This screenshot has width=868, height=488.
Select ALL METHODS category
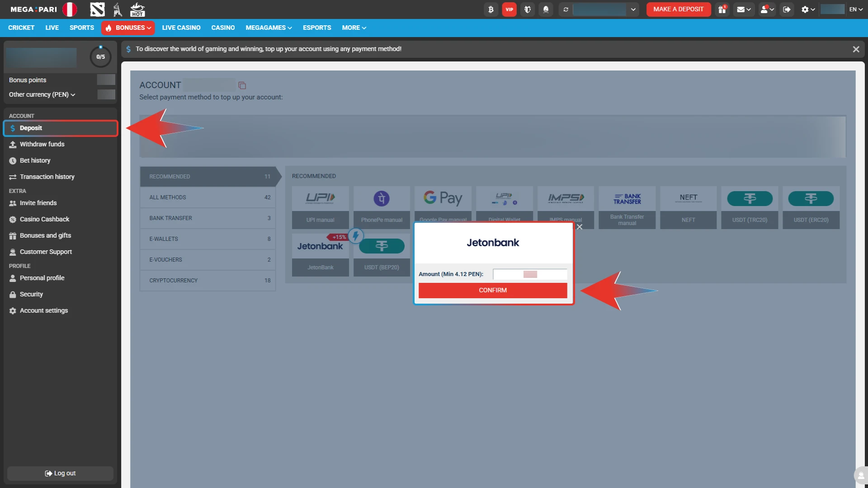coord(208,197)
